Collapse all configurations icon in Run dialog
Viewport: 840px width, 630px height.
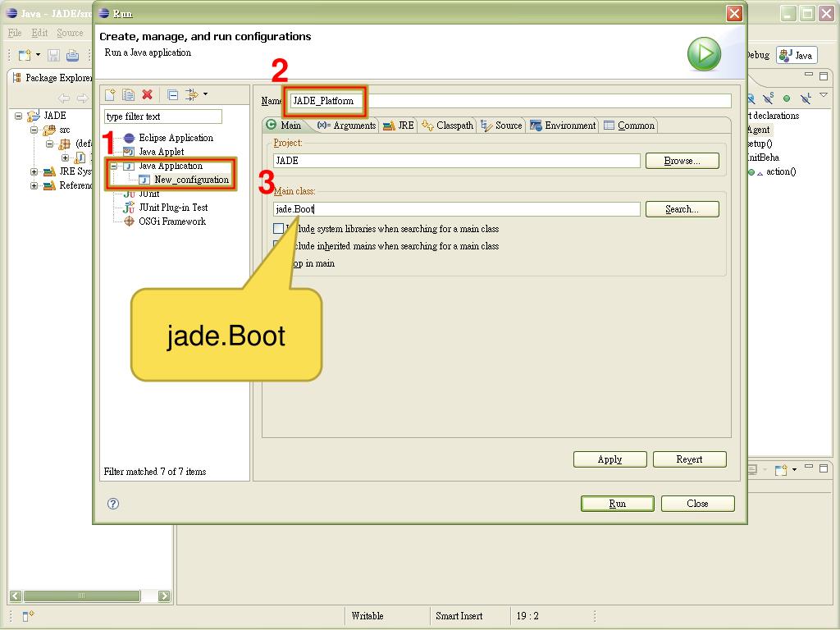tap(172, 95)
